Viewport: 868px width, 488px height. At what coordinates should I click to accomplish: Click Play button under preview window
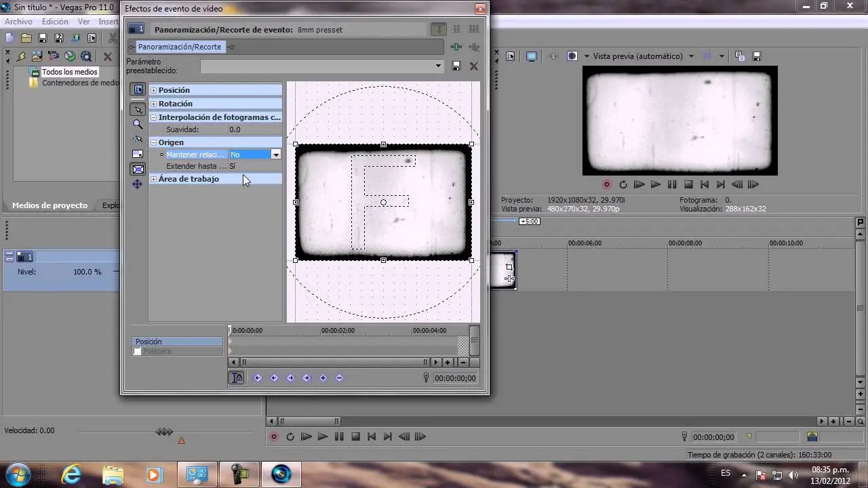pyautogui.click(x=655, y=184)
